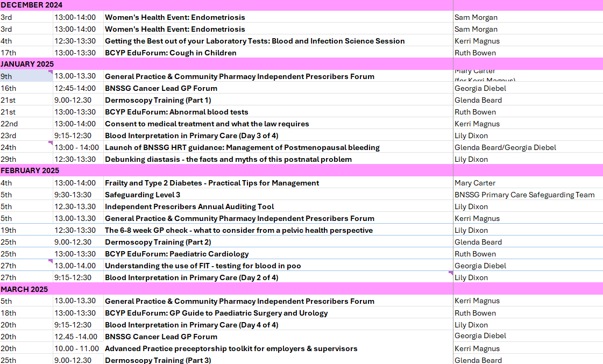
Task: Select the MARCH 2025 header row
Action: click(24, 289)
